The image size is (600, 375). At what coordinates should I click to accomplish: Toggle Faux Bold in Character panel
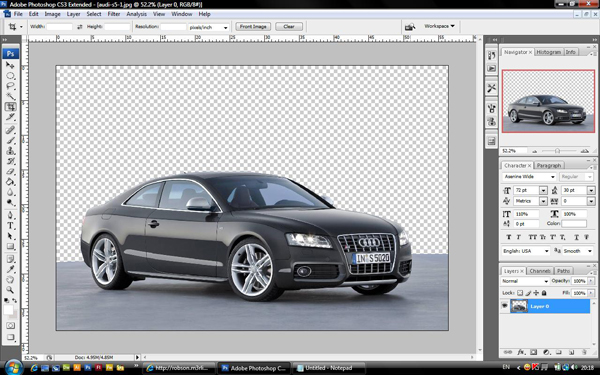(x=509, y=237)
